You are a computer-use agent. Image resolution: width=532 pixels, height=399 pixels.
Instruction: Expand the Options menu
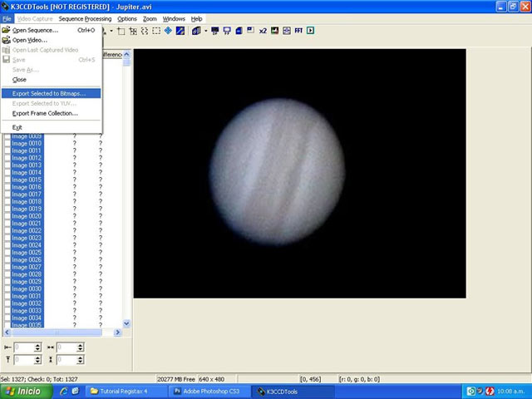pos(126,18)
